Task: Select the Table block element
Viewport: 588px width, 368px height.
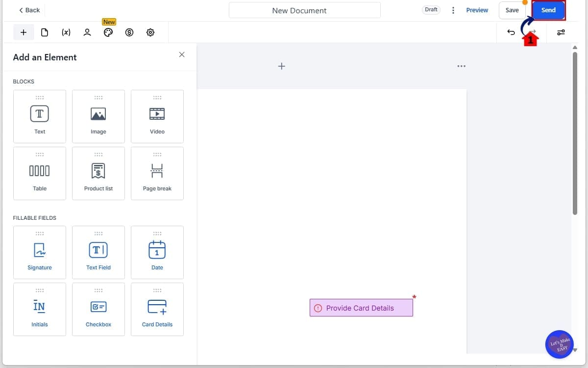Action: click(40, 173)
